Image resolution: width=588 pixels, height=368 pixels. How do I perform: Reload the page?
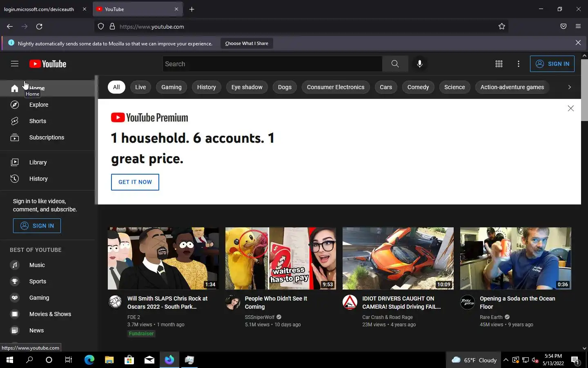coord(39,27)
